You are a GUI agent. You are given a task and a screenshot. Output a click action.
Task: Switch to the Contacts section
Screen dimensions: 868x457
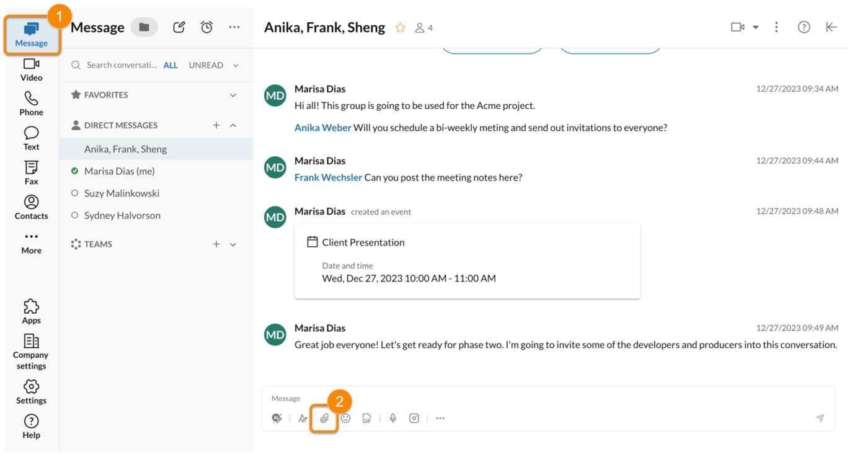coord(31,206)
